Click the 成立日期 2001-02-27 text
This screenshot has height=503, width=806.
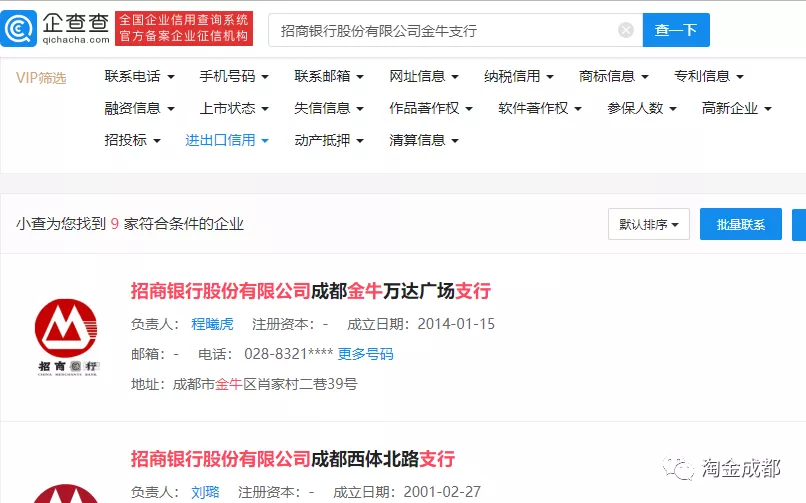point(407,492)
